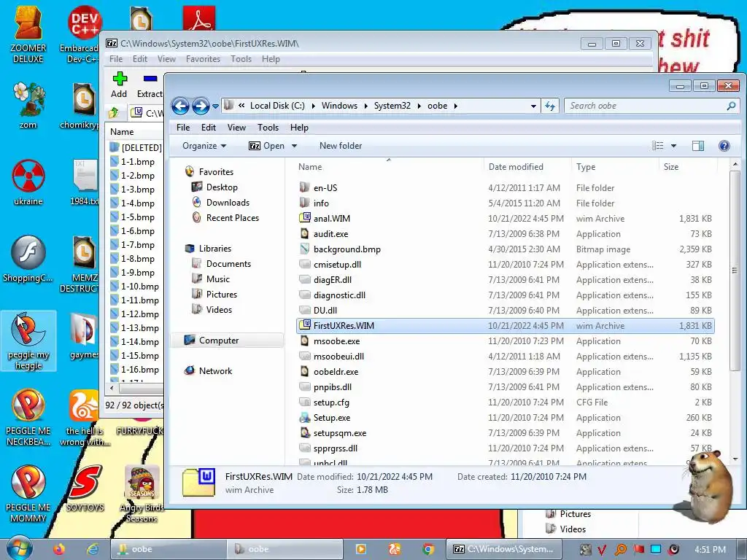Open the recent pages dropdown arrow
This screenshot has width=747, height=560.
215,106
